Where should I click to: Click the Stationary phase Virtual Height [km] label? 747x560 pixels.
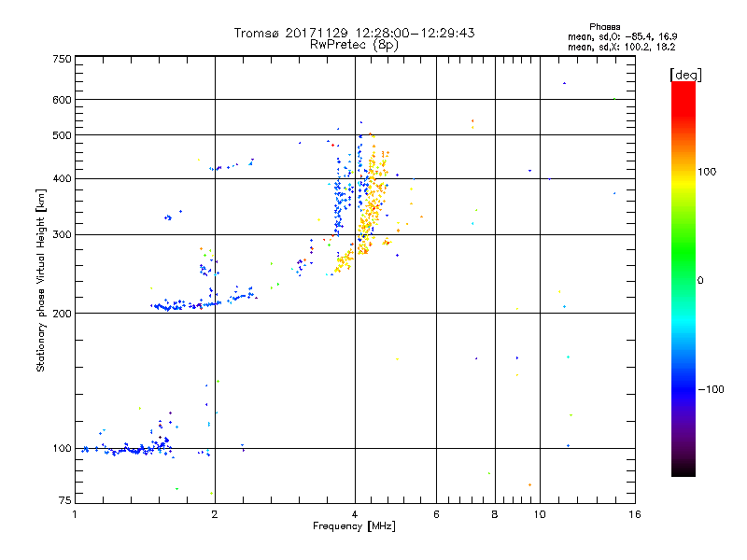point(41,280)
